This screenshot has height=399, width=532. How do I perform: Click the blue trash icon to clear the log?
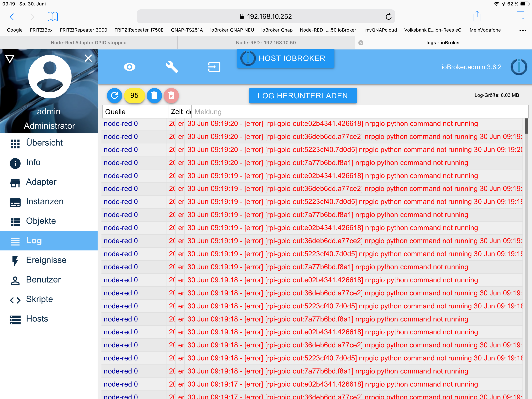pos(154,95)
